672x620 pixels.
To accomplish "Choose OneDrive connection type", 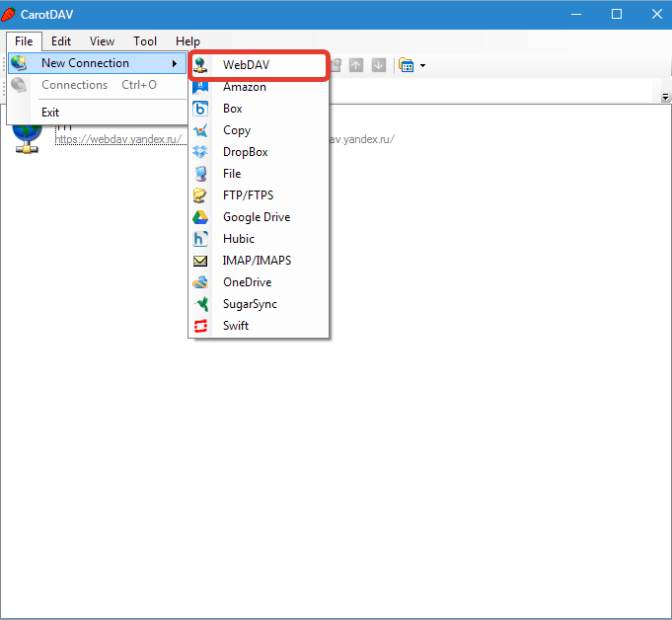I will [259, 282].
